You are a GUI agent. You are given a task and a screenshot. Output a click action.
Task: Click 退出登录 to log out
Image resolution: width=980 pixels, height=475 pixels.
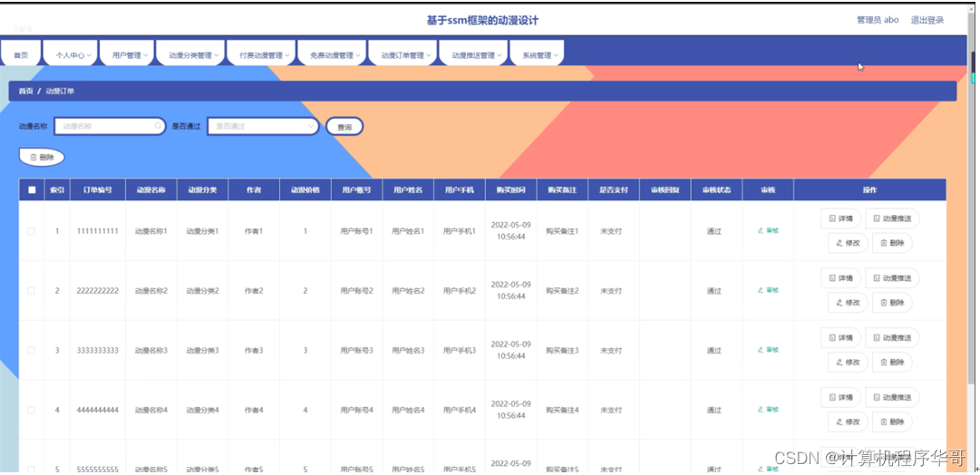[927, 20]
